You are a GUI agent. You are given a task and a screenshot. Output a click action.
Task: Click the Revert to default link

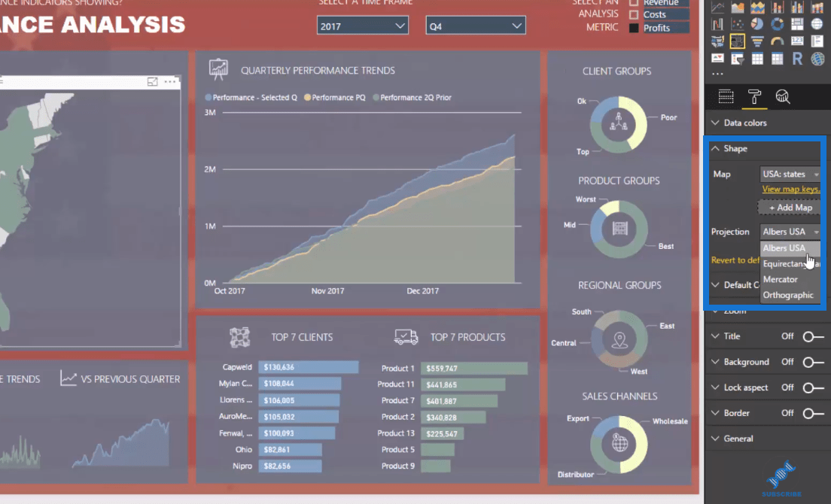[x=735, y=260]
